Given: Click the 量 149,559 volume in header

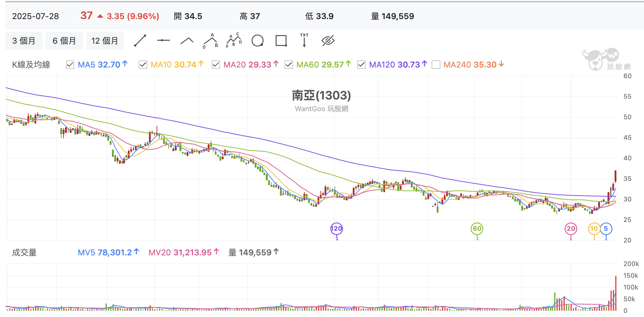Looking at the screenshot, I should (x=392, y=16).
